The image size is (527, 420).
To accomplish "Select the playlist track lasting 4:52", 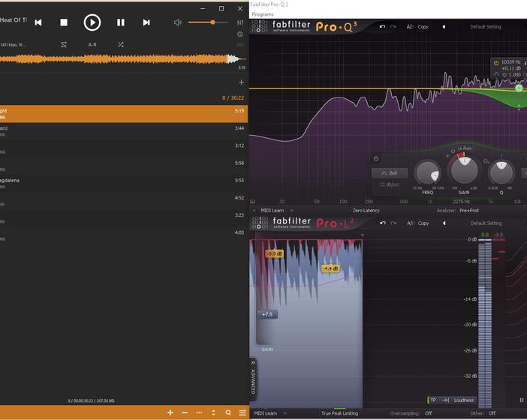I will click(x=124, y=201).
